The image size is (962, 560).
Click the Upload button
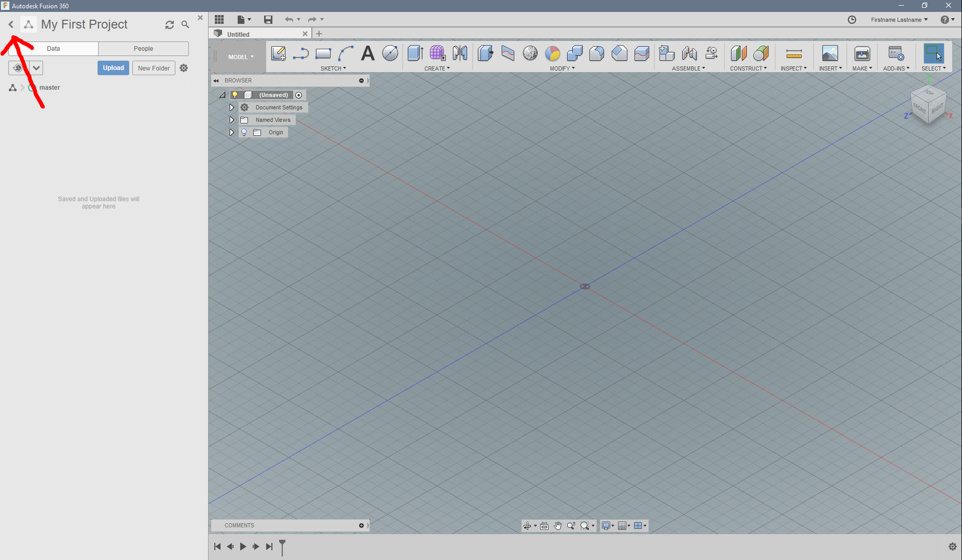point(113,68)
